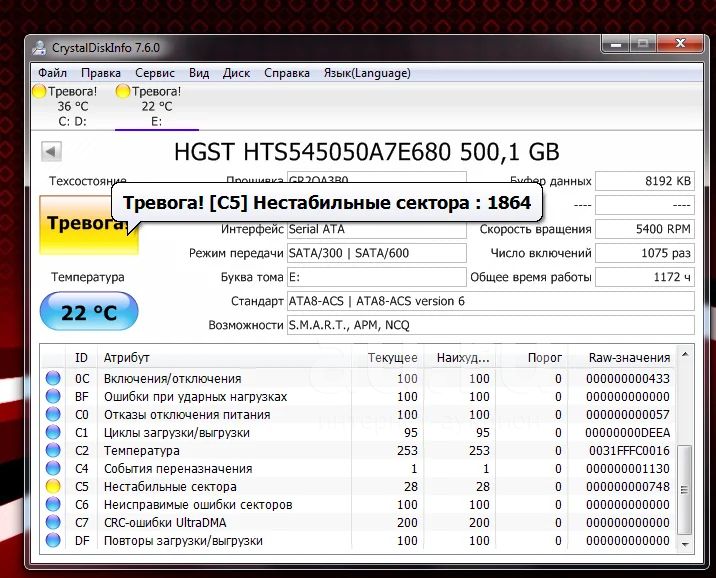Image resolution: width=716 pixels, height=578 pixels.
Task: Select the Повторы загрузки/выгрузки row
Action: [x=358, y=541]
